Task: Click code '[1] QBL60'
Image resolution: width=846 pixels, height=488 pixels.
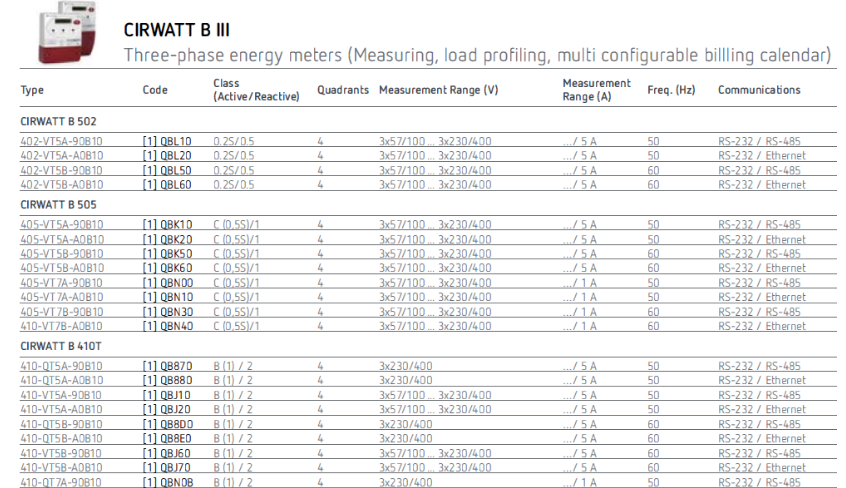Action: pyautogui.click(x=167, y=185)
